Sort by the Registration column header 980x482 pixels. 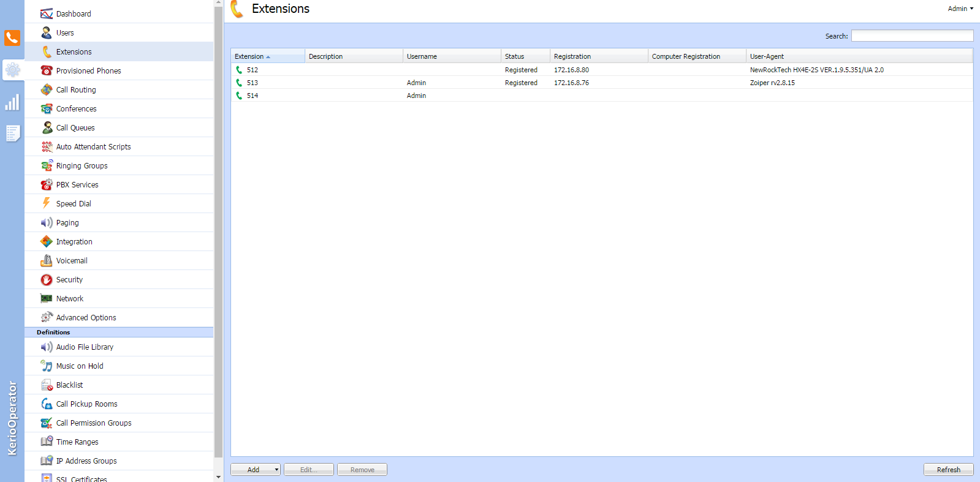[x=599, y=56]
